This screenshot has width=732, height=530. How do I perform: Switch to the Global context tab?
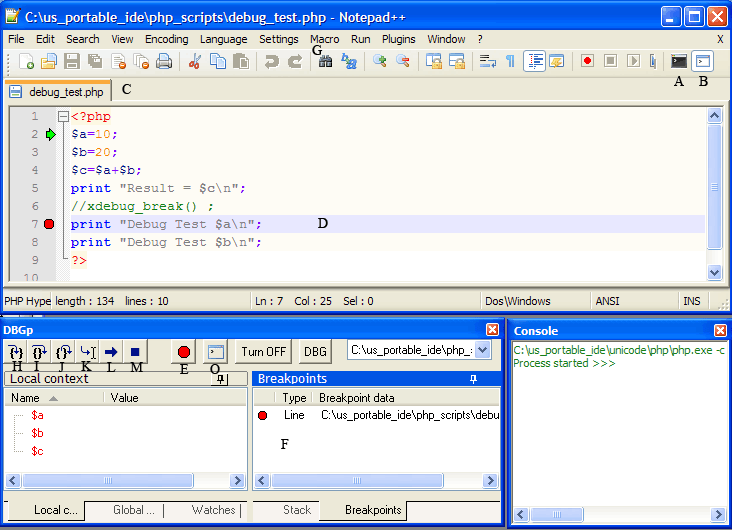coord(134,510)
